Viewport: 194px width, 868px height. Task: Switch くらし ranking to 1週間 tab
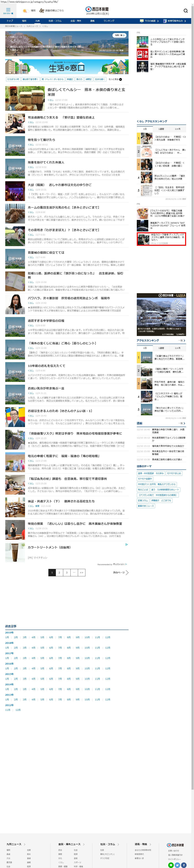click(161, 129)
